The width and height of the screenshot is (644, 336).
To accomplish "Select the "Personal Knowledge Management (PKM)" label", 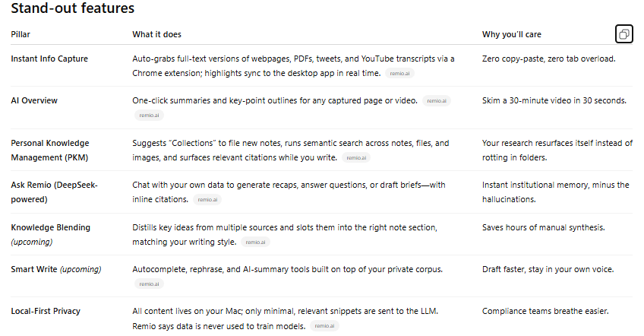I will coord(50,151).
